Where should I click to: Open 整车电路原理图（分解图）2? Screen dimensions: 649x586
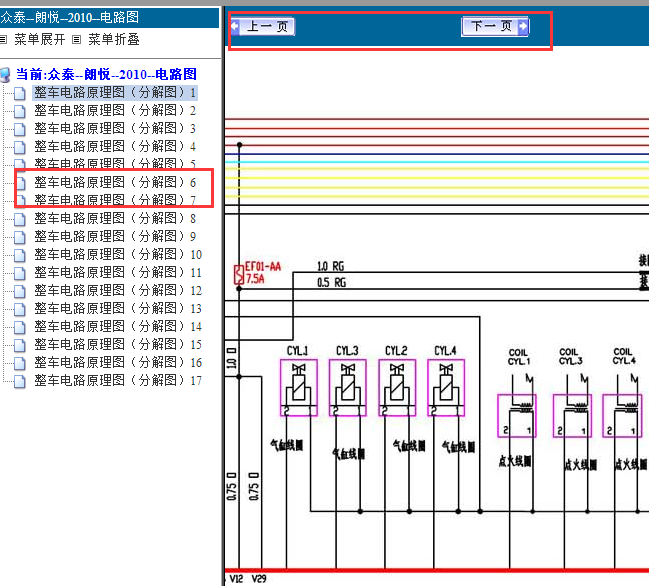pos(115,110)
